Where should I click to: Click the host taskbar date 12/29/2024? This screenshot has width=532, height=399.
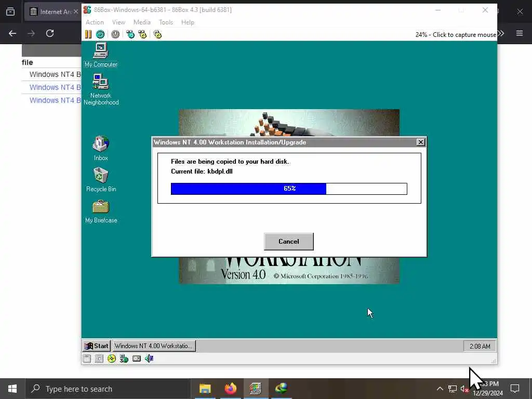coord(488,393)
